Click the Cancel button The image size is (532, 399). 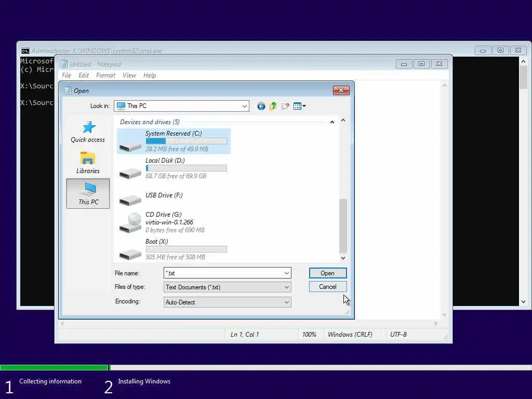click(x=328, y=287)
